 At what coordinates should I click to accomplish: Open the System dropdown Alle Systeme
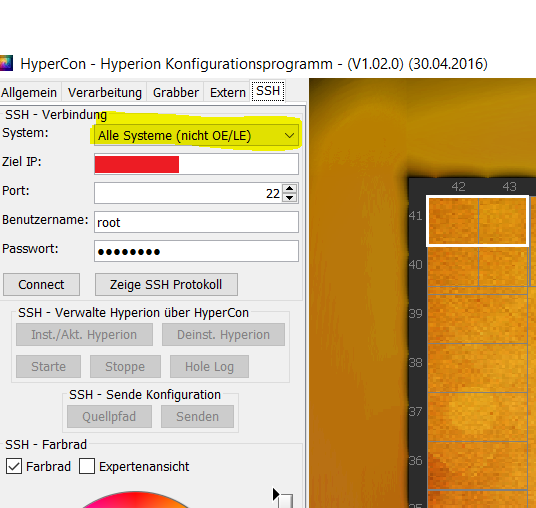pos(196,136)
